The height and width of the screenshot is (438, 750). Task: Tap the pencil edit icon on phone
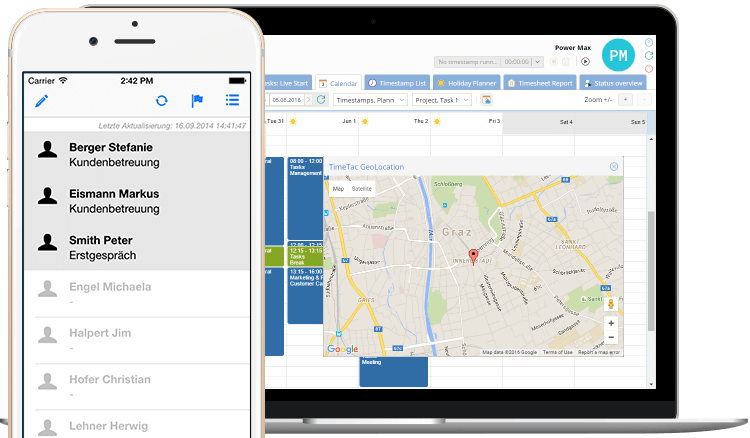(x=42, y=101)
